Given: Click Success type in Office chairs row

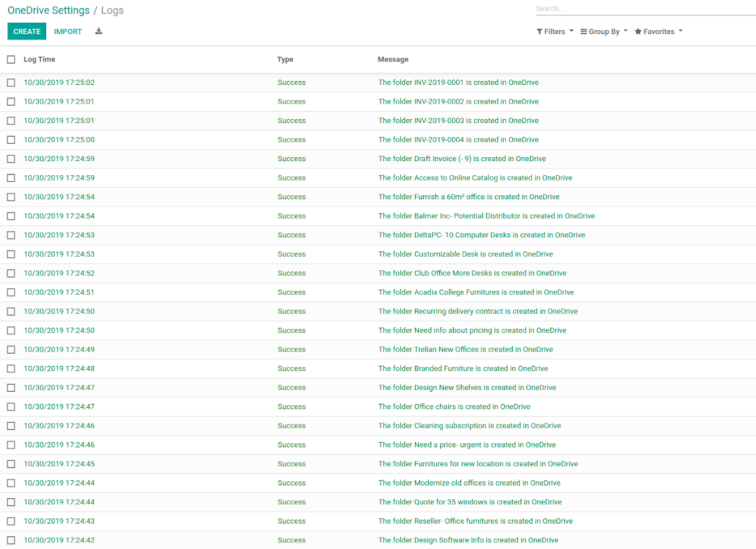Looking at the screenshot, I should (x=291, y=407).
